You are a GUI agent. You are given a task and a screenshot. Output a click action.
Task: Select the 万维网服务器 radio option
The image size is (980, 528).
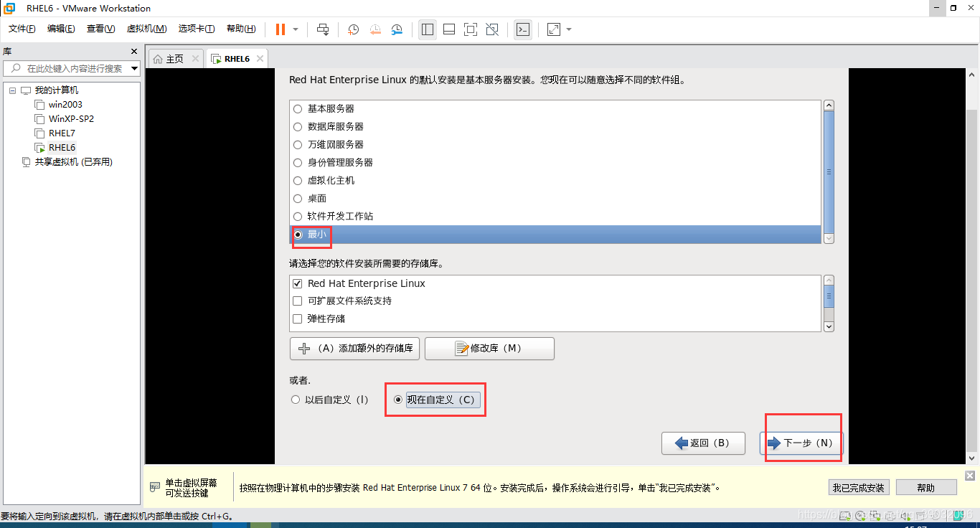(298, 145)
